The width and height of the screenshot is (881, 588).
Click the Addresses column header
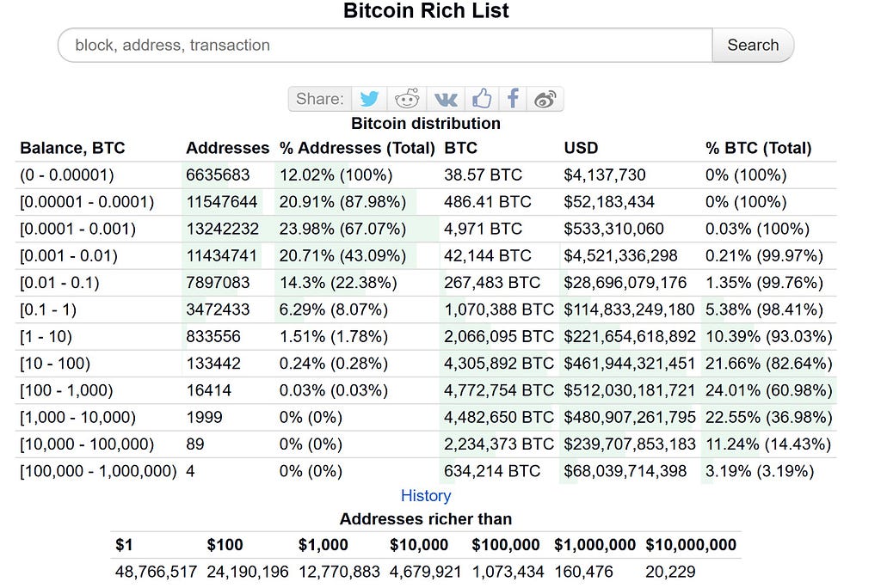227,148
